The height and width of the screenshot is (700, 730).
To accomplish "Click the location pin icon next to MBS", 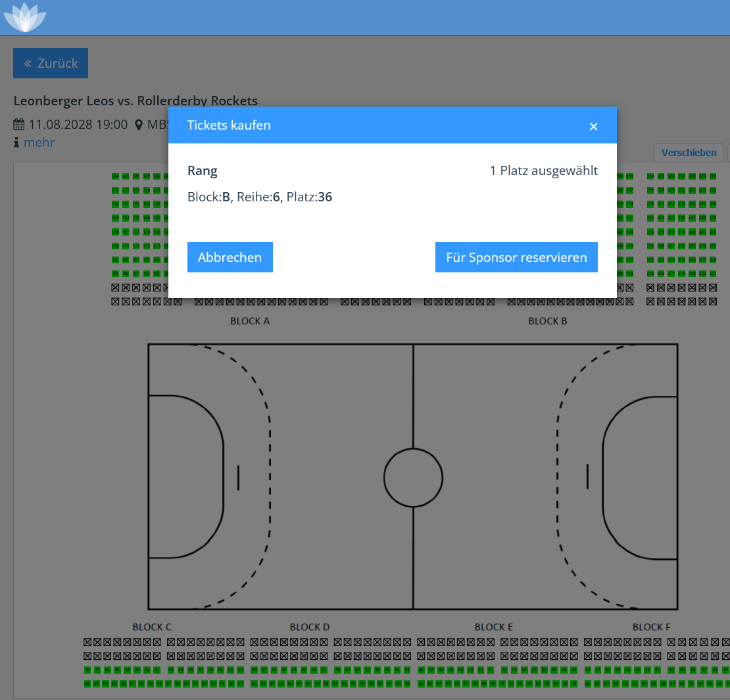I will coord(139,124).
